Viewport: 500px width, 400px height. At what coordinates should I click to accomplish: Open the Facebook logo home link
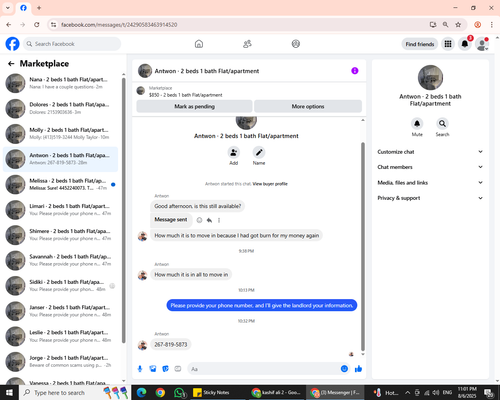pyautogui.click(x=12, y=44)
